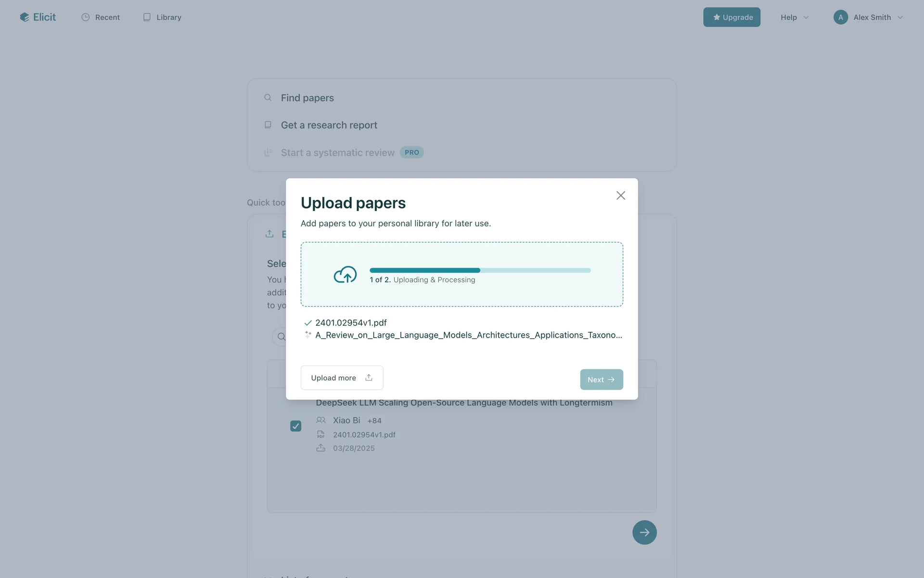The image size is (924, 578).
Task: Click the upload progress bar
Action: tap(480, 270)
